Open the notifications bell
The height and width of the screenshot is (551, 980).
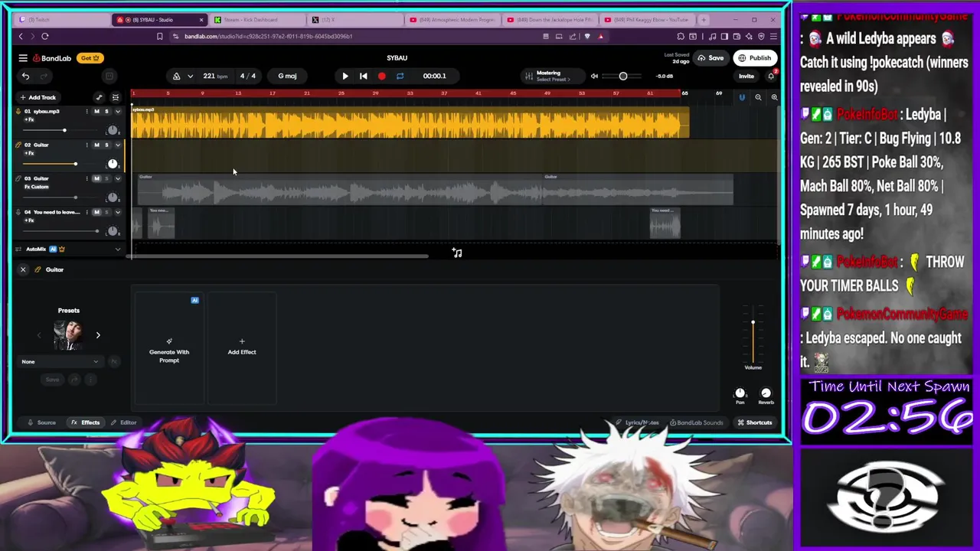(771, 76)
